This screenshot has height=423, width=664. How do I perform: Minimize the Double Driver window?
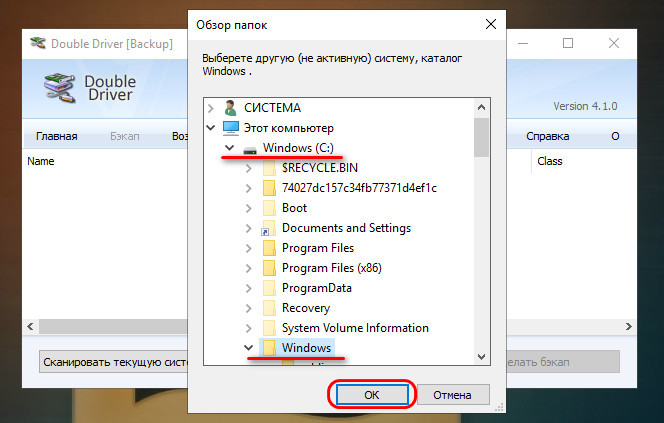tap(523, 43)
